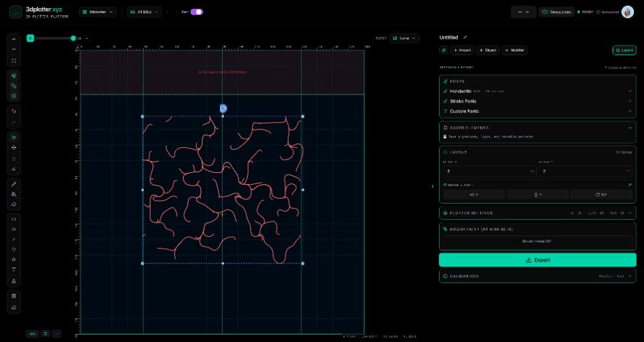Click the rotate 90° button
The width and height of the screenshot is (644, 342).
coord(601,195)
